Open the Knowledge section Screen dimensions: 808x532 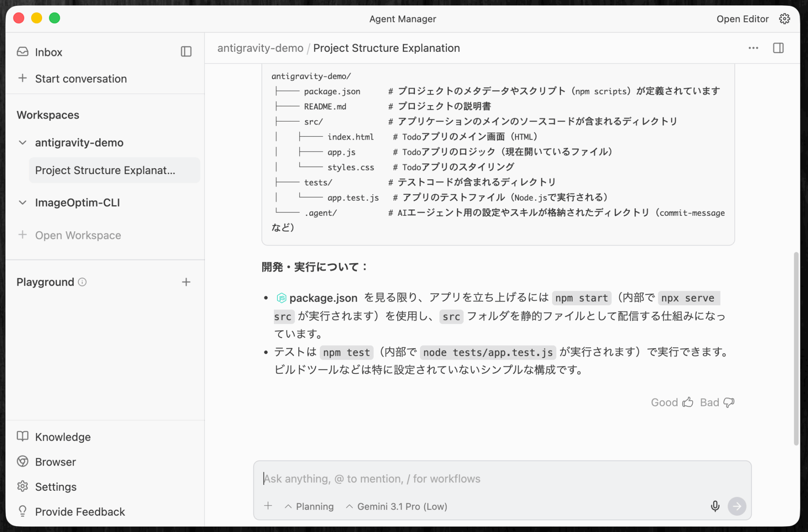tap(62, 437)
